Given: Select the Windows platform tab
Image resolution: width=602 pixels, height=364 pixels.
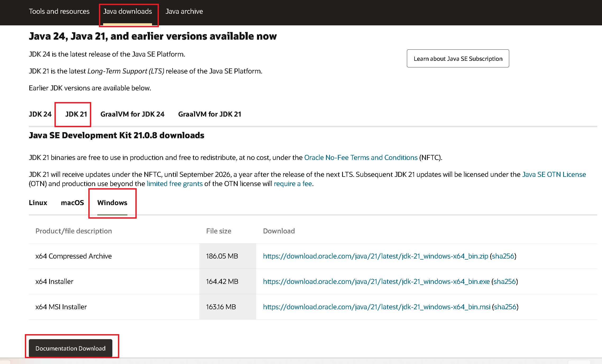Looking at the screenshot, I should 112,203.
